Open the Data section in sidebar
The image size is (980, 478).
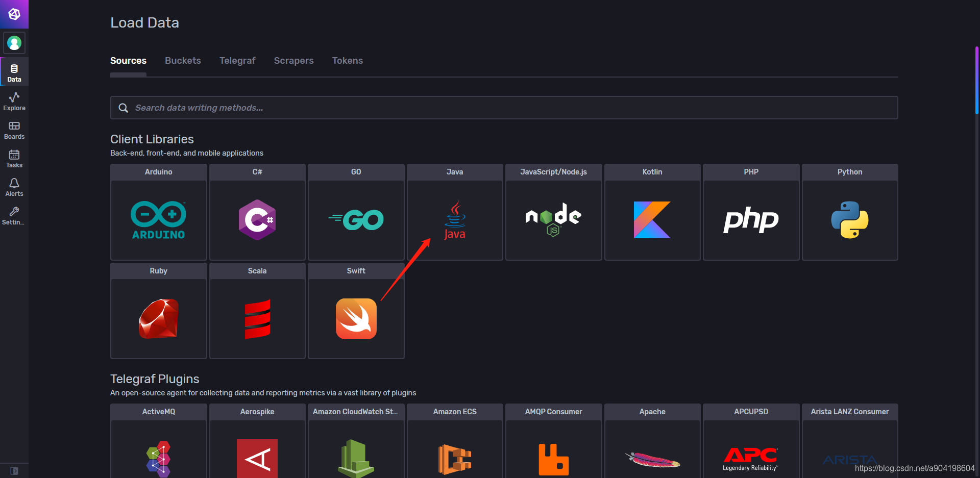(14, 73)
